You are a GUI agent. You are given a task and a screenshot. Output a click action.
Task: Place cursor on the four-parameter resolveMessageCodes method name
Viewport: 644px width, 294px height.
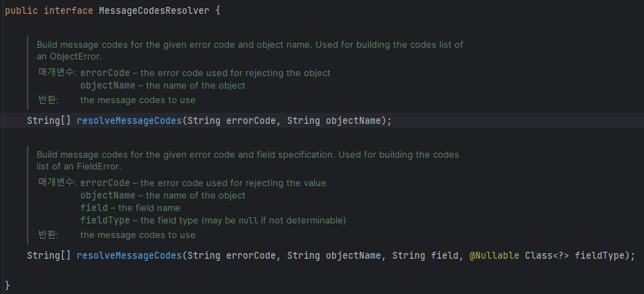coord(129,255)
